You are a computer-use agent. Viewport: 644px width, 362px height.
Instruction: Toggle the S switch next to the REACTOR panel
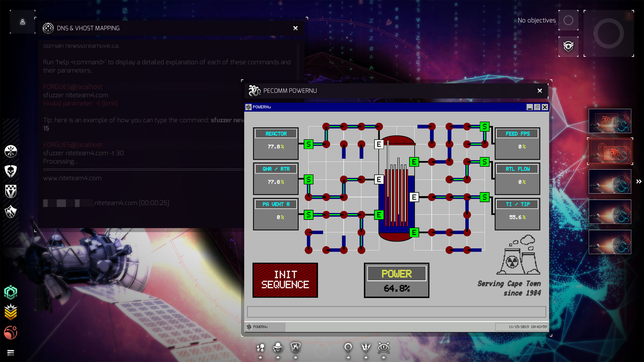(309, 144)
